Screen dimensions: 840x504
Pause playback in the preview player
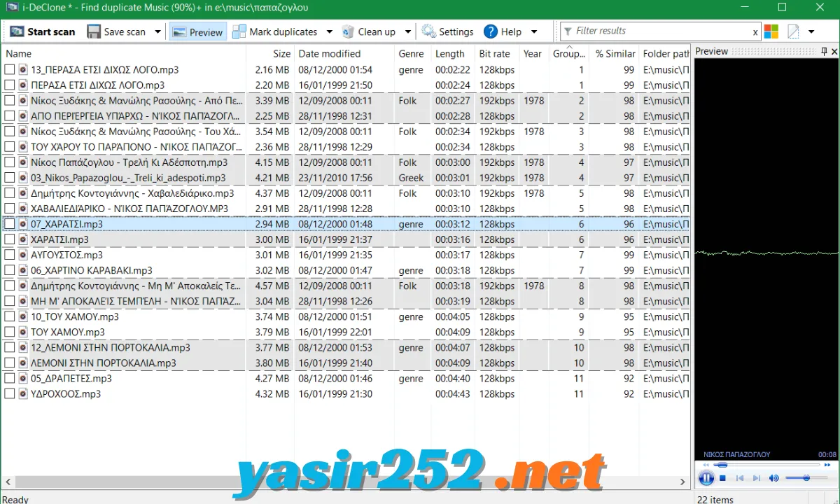point(705,479)
